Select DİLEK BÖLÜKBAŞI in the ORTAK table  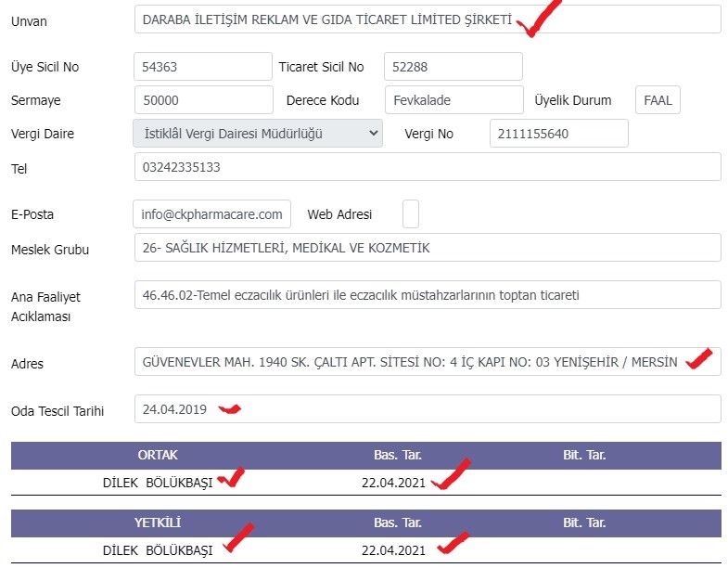(x=158, y=483)
